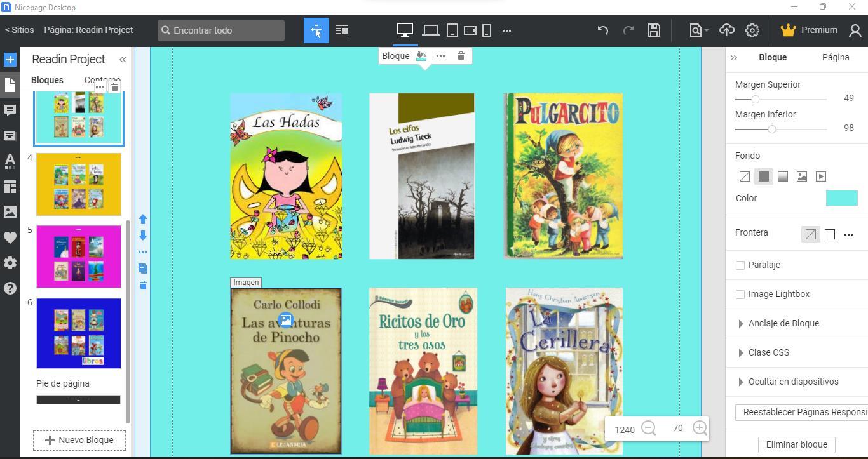The height and width of the screenshot is (459, 868).
Task: Move the block up with the arrow
Action: pyautogui.click(x=143, y=220)
